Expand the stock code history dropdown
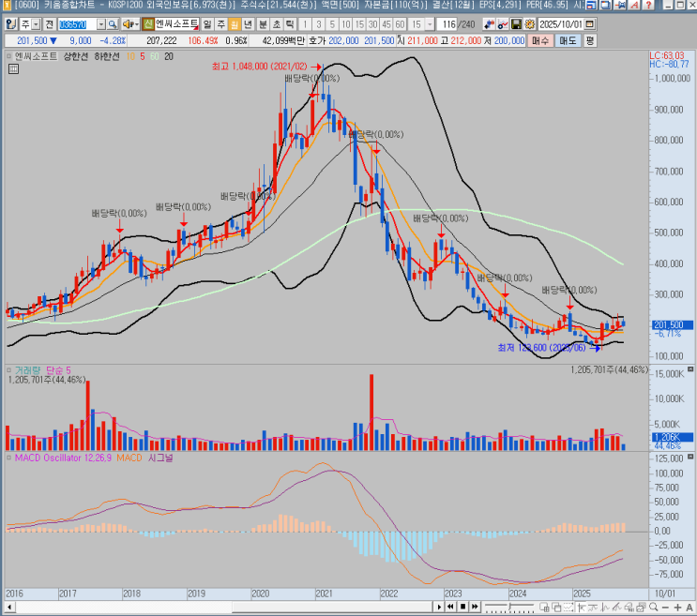Image resolution: width=697 pixels, height=616 pixels. tap(101, 24)
